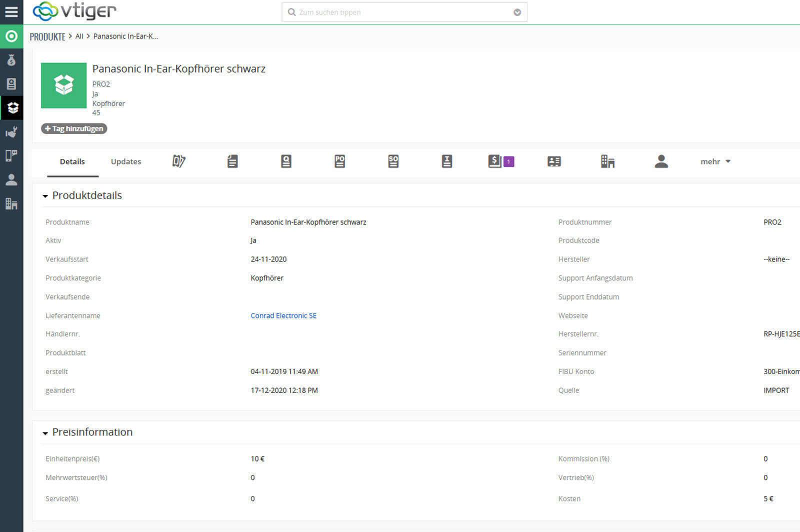Click the person contacts tab icon
Screen dimensions: 800x532
click(661, 161)
